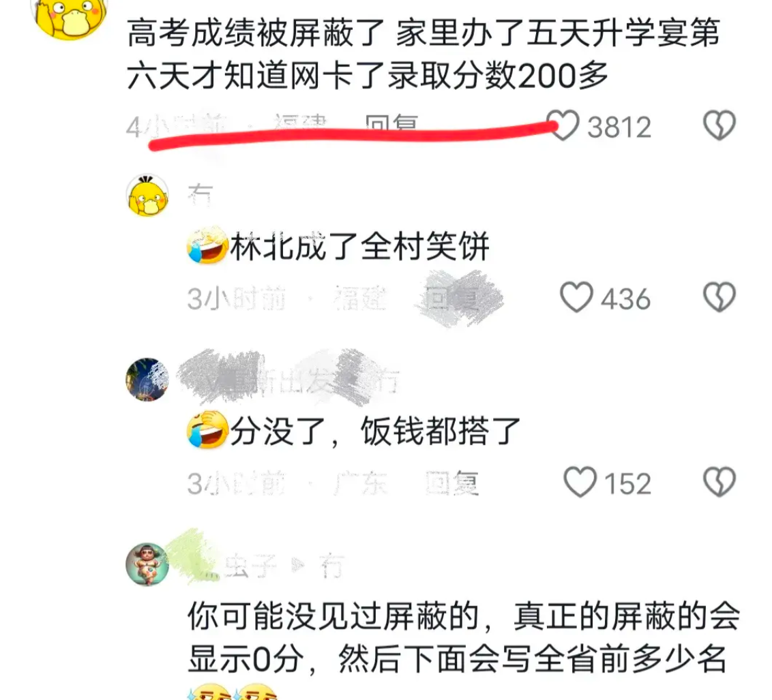The width and height of the screenshot is (772, 700).
Task: Tap the 3812 like count
Action: pos(619,127)
